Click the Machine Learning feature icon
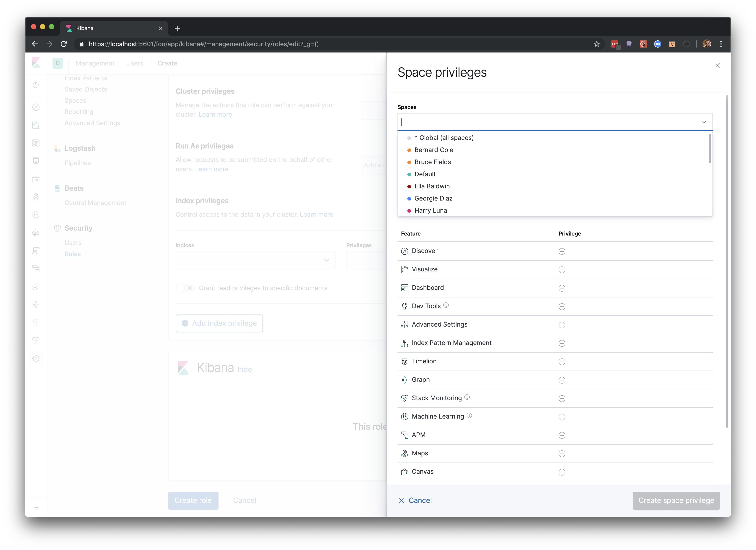The height and width of the screenshot is (550, 756). (404, 416)
